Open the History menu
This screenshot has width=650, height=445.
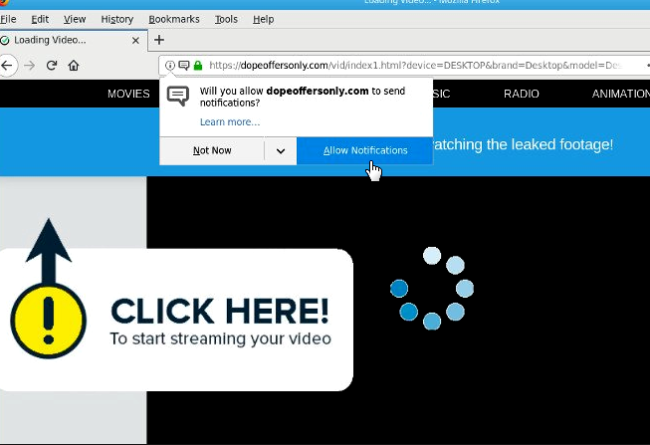116,19
